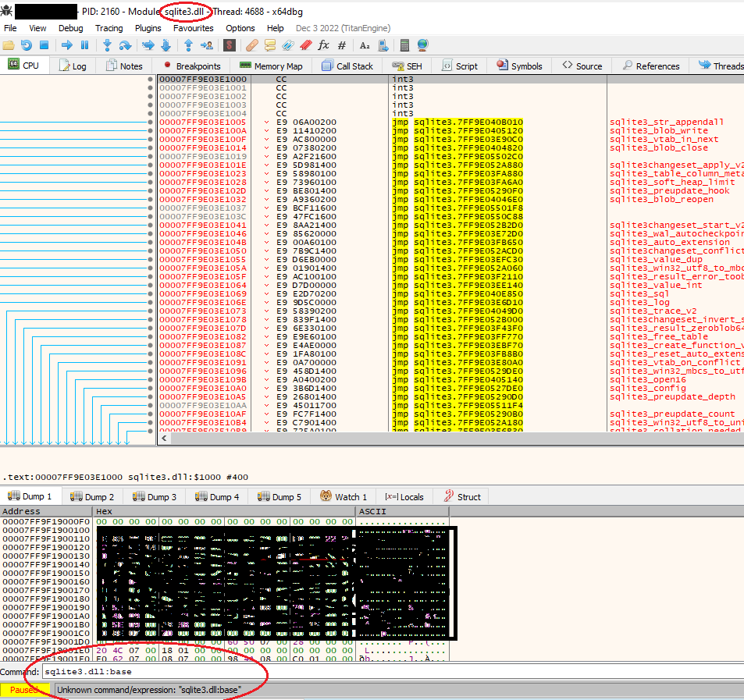The height and width of the screenshot is (700, 744).
Task: Open the Bookmarks red icon
Action: [x=306, y=45]
